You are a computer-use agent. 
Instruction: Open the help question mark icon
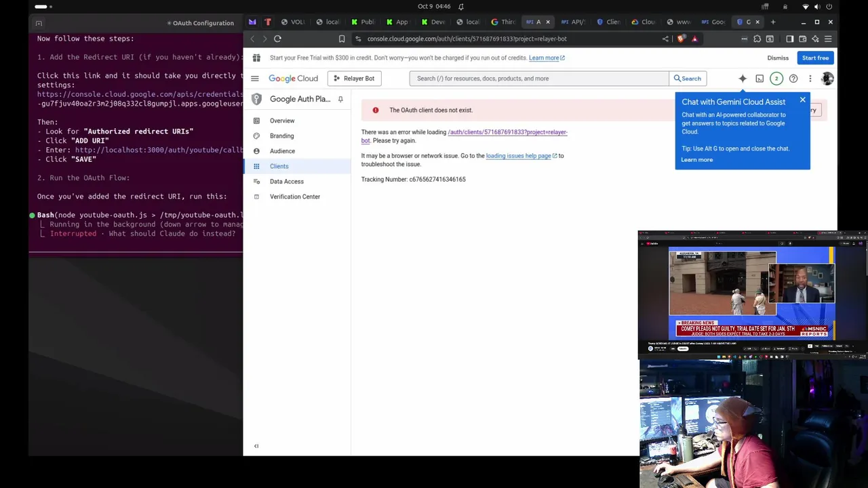(x=793, y=79)
